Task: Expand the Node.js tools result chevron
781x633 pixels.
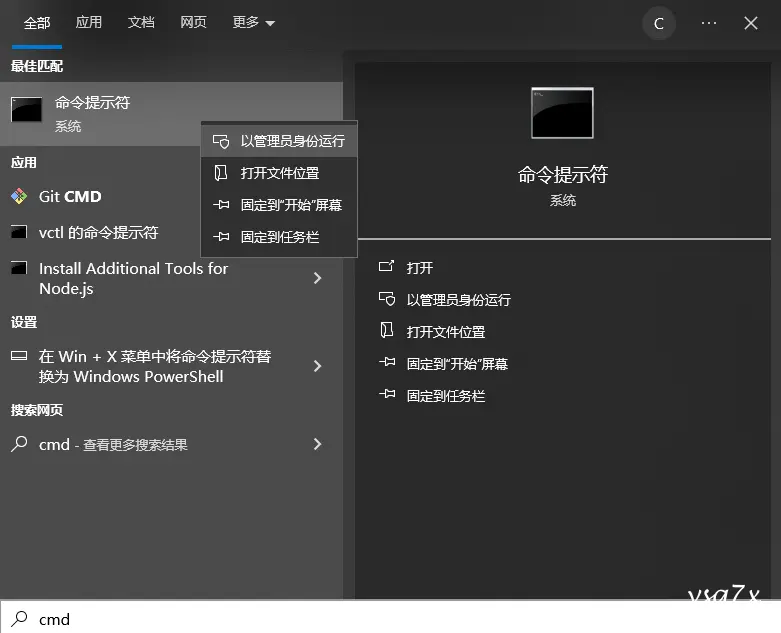Action: [x=317, y=278]
